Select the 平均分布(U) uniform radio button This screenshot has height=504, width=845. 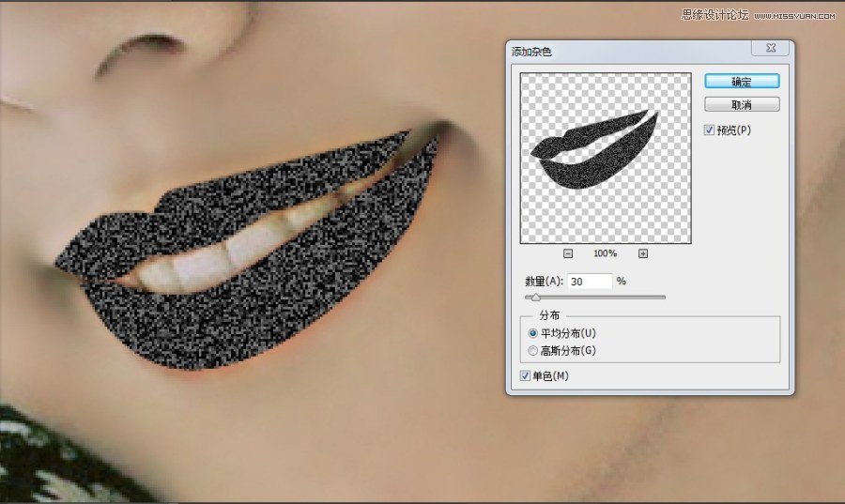pyautogui.click(x=533, y=333)
